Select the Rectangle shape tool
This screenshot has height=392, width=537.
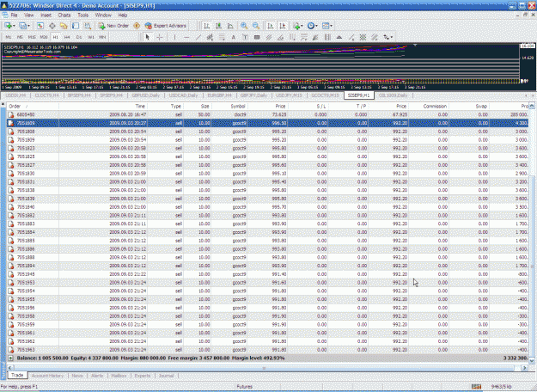(257, 37)
